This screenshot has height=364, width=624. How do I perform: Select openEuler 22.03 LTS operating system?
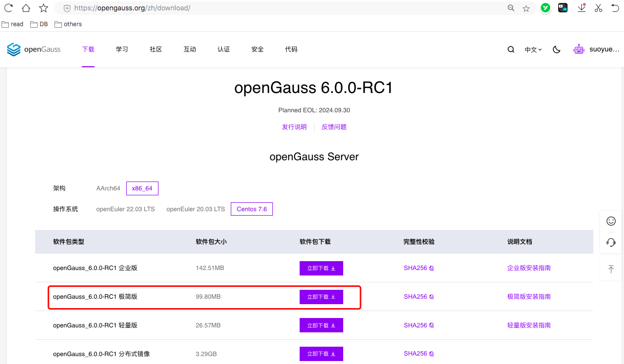(x=125, y=209)
